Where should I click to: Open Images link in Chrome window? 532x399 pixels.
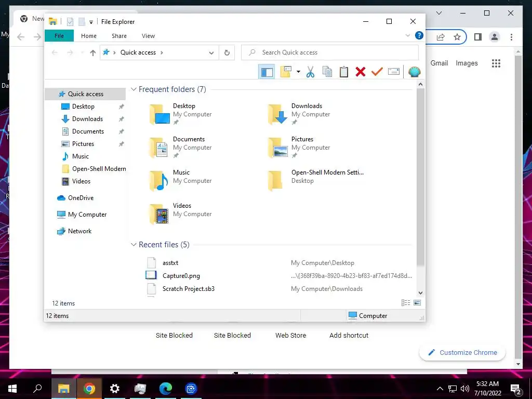coord(467,63)
